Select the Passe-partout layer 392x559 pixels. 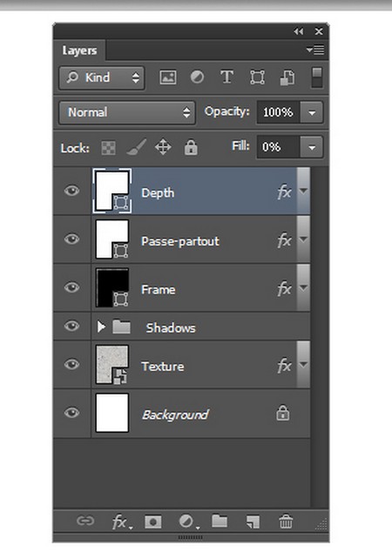[x=181, y=239]
